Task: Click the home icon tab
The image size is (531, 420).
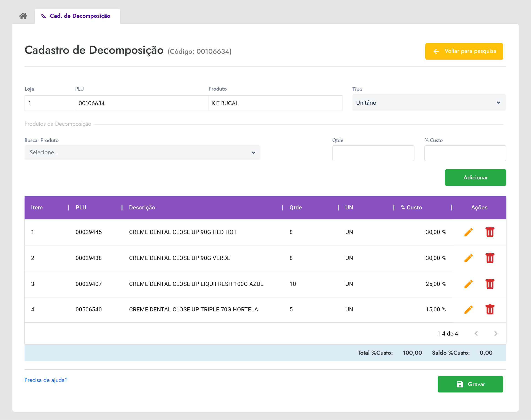Action: [23, 16]
